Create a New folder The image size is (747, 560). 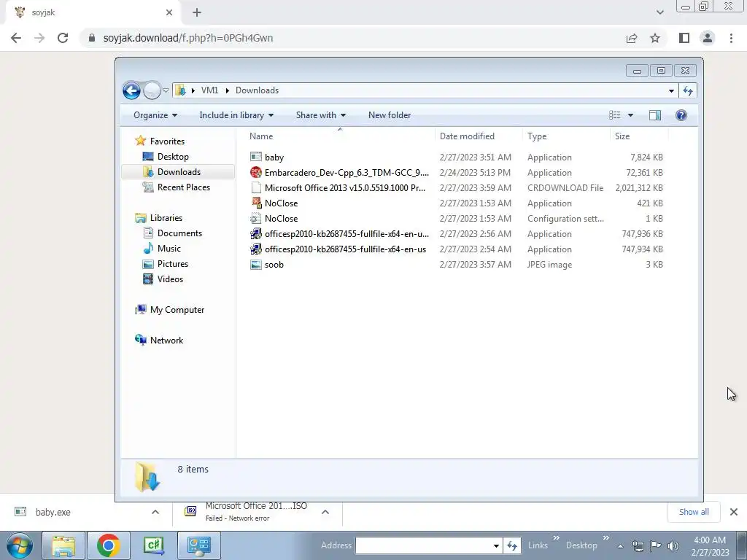click(390, 115)
